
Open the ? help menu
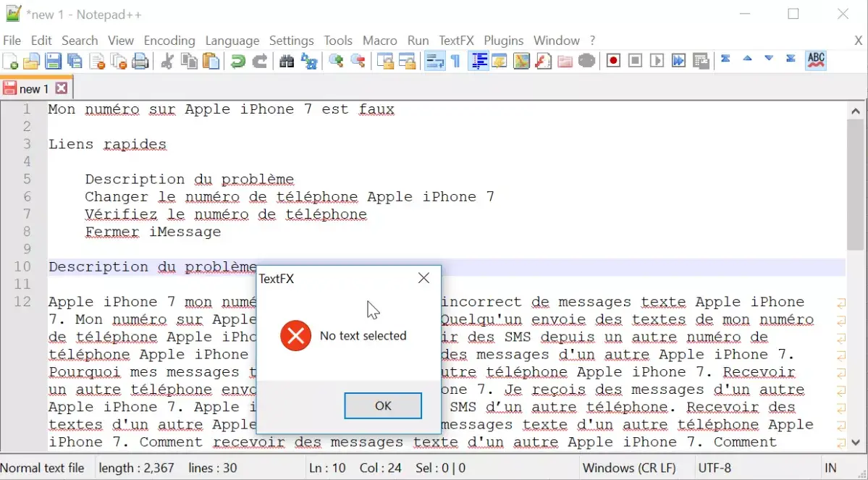point(592,41)
